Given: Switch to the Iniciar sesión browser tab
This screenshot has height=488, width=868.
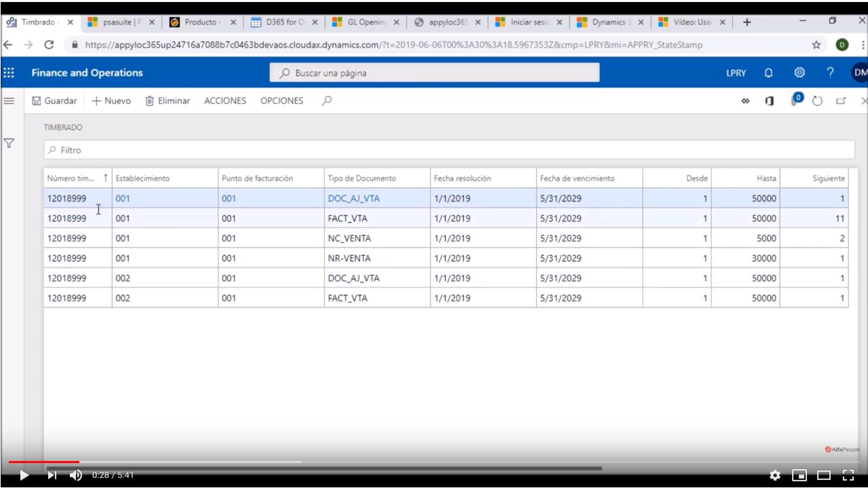Looking at the screenshot, I should tap(528, 22).
